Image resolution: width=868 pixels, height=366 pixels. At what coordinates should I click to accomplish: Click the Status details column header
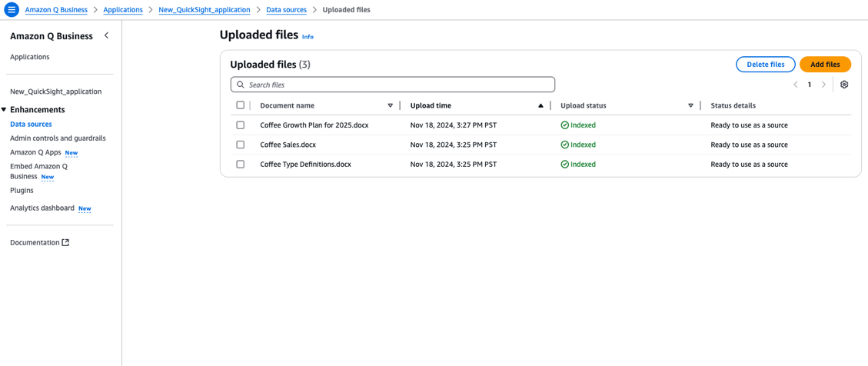[733, 105]
